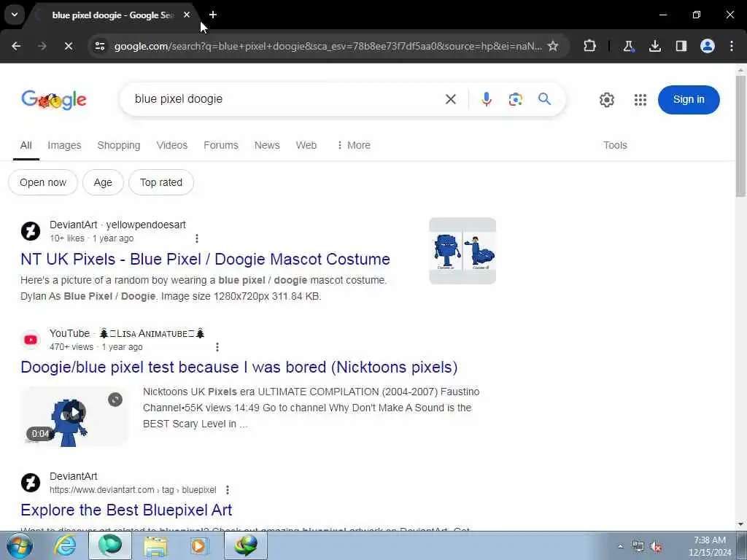The width and height of the screenshot is (747, 560).
Task: Expand the video preview with corner icon
Action: point(115,400)
